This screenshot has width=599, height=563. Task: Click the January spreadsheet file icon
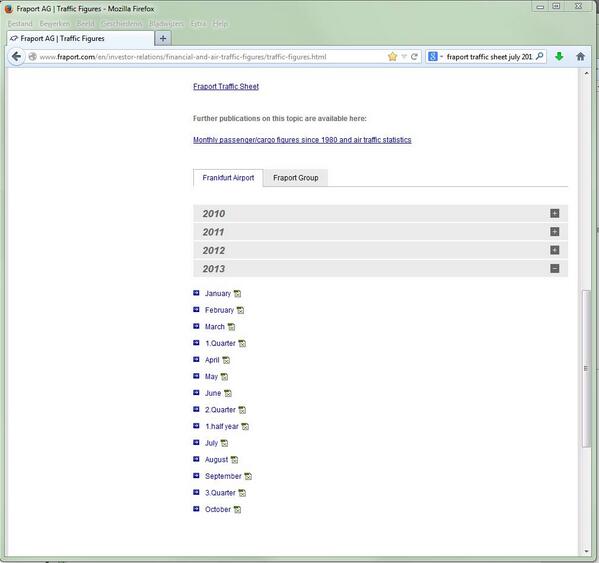click(237, 294)
